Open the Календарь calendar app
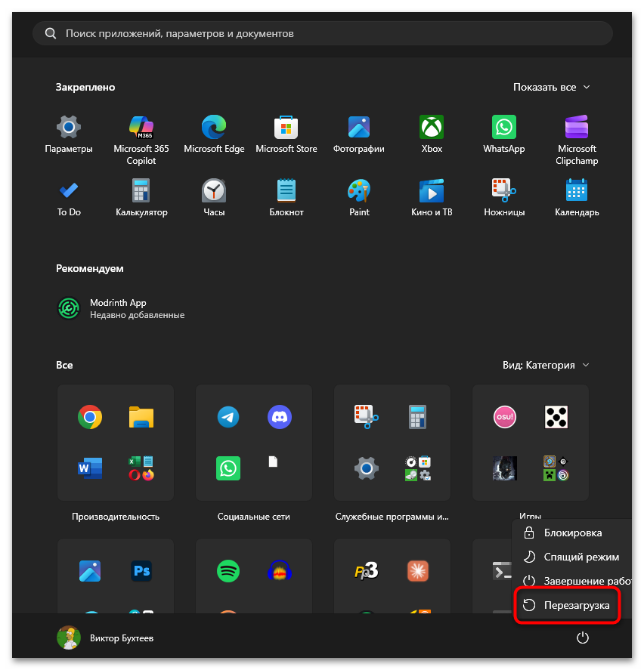This screenshot has height=670, width=644. (x=577, y=197)
